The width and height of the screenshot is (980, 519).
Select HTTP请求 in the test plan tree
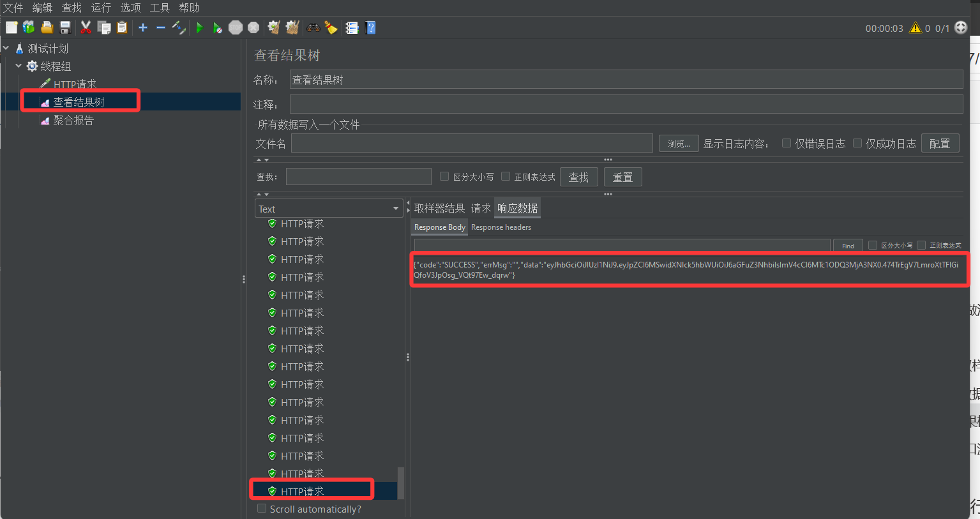pyautogui.click(x=75, y=84)
